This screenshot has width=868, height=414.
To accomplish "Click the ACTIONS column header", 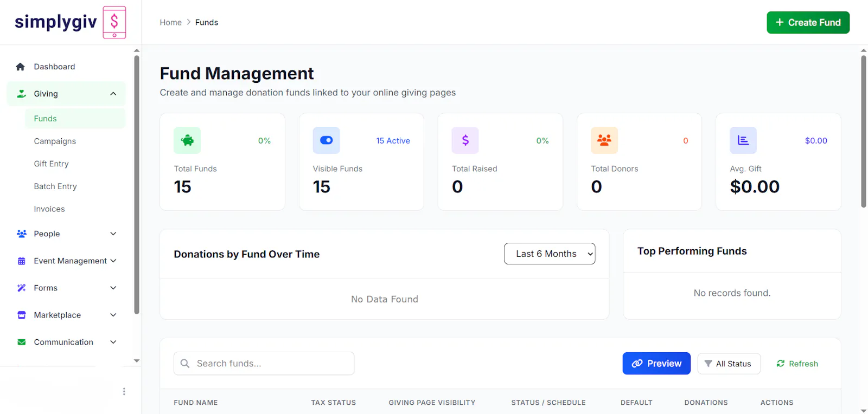I will tap(777, 403).
